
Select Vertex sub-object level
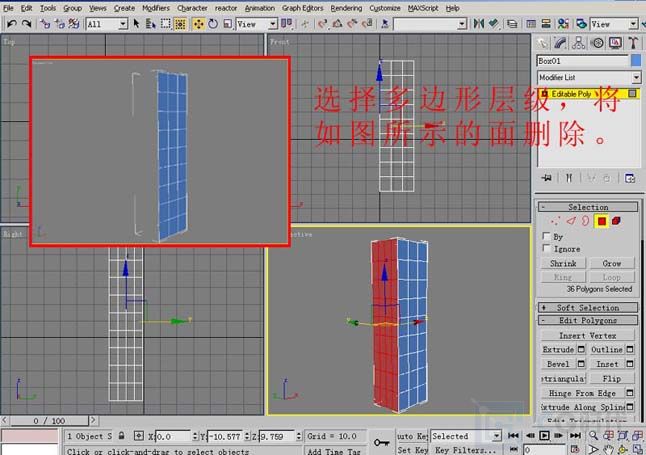point(555,221)
